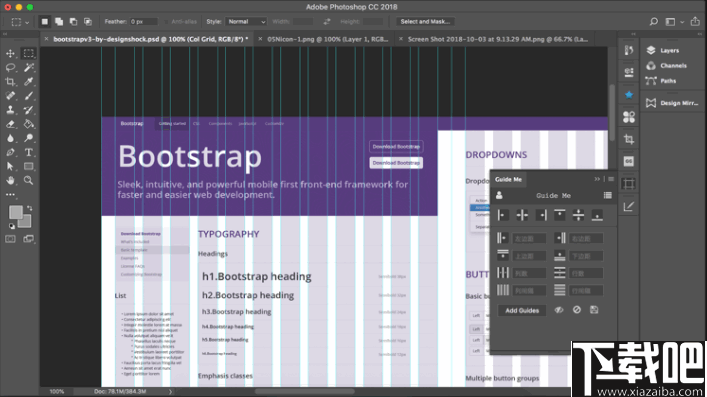Select the Eraser tool

tap(10, 124)
